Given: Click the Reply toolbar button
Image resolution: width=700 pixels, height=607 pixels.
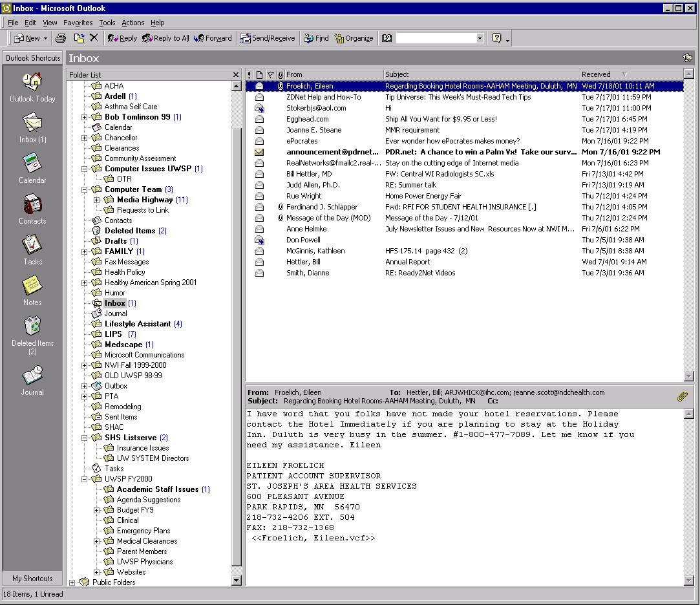Looking at the screenshot, I should pos(122,38).
